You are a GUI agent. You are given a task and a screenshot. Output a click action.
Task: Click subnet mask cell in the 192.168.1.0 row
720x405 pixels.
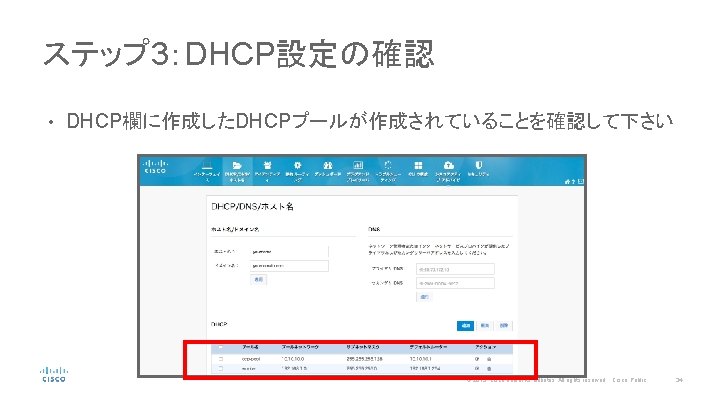click(362, 369)
